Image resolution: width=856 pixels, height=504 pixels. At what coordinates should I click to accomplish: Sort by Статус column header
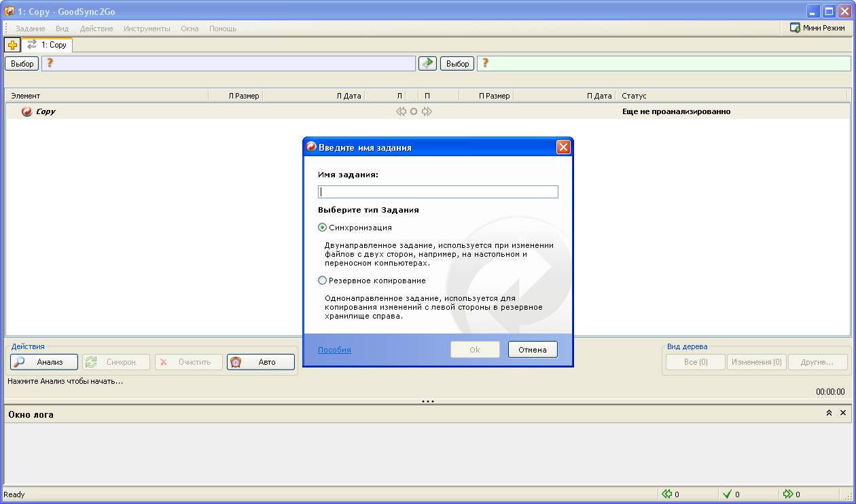point(731,96)
